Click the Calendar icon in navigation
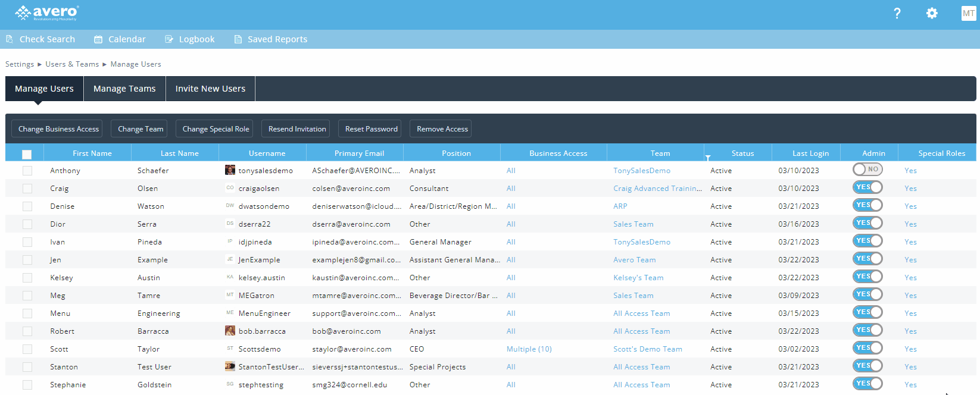 click(98, 39)
